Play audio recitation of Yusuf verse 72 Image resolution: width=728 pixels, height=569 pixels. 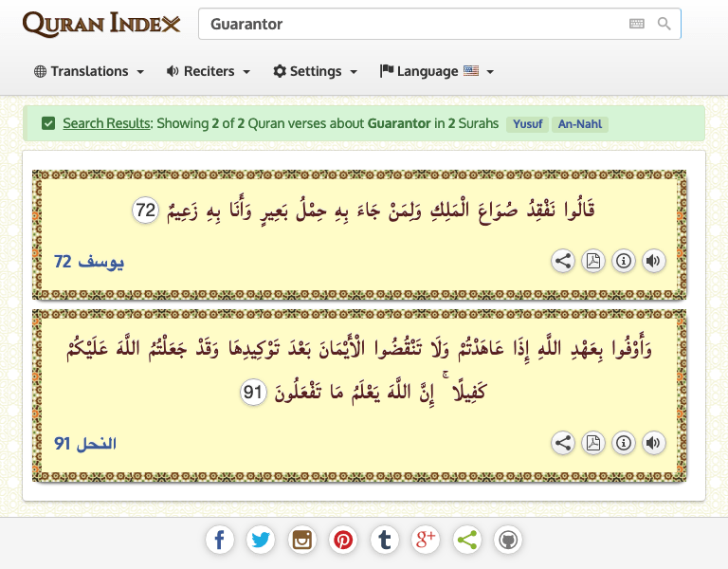coord(652,262)
